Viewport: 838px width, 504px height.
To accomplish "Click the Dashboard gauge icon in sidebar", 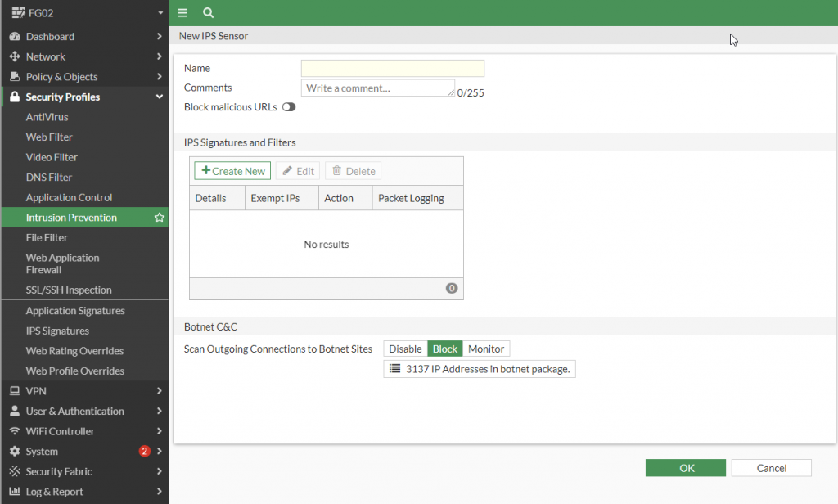I will 15,37.
